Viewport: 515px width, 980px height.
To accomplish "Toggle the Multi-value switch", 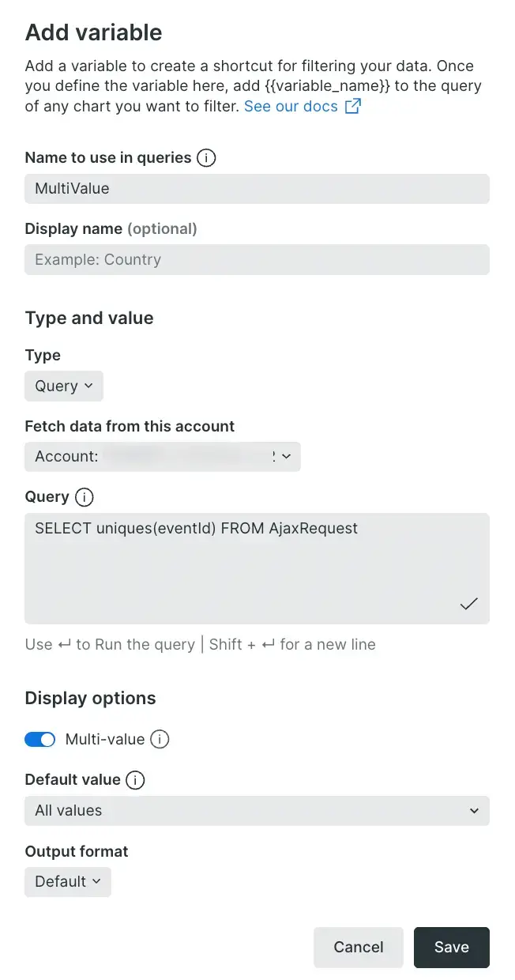I will coord(40,740).
